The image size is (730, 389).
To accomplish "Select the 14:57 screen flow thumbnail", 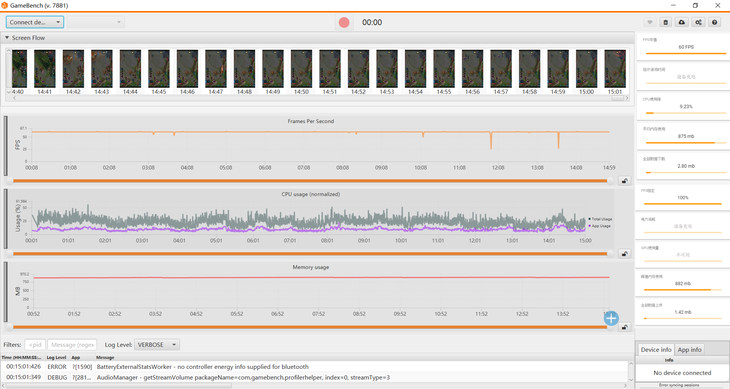I will (x=501, y=69).
